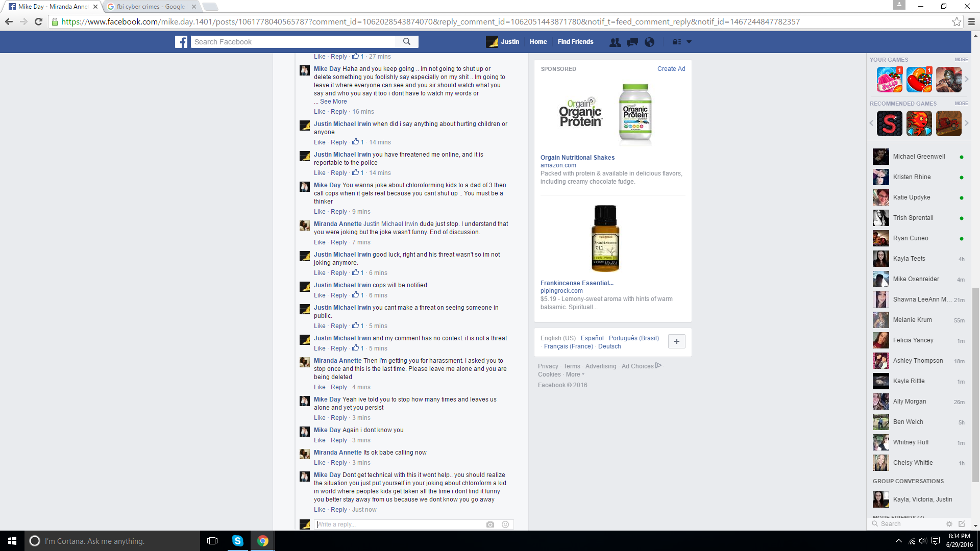The width and height of the screenshot is (980, 551).
Task: Click See More in Mike Day's comment
Action: 333,102
